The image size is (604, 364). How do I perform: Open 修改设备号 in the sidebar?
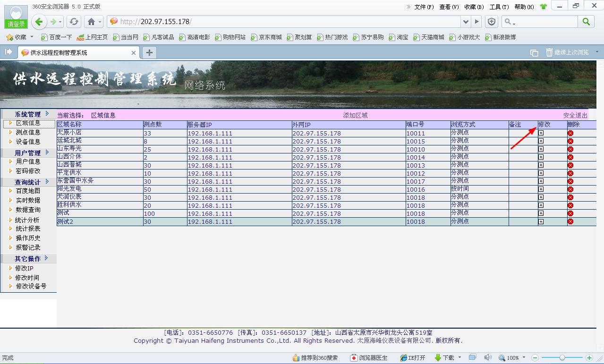point(31,286)
